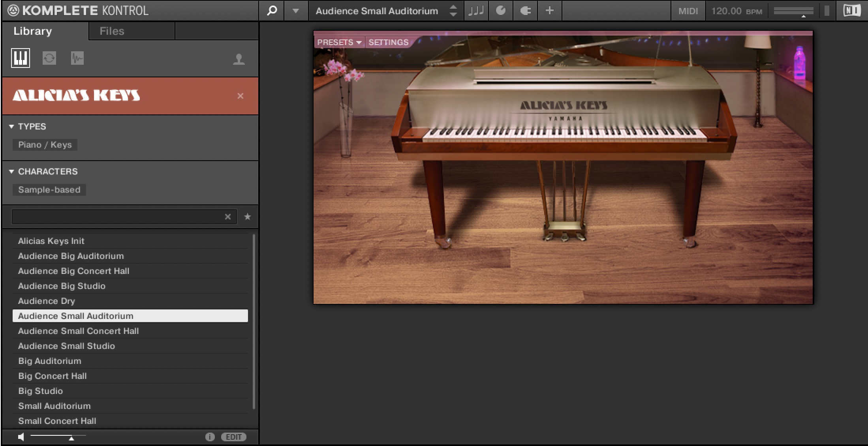Toggle the favorites star filter
This screenshot has height=446, width=868.
pyautogui.click(x=248, y=217)
